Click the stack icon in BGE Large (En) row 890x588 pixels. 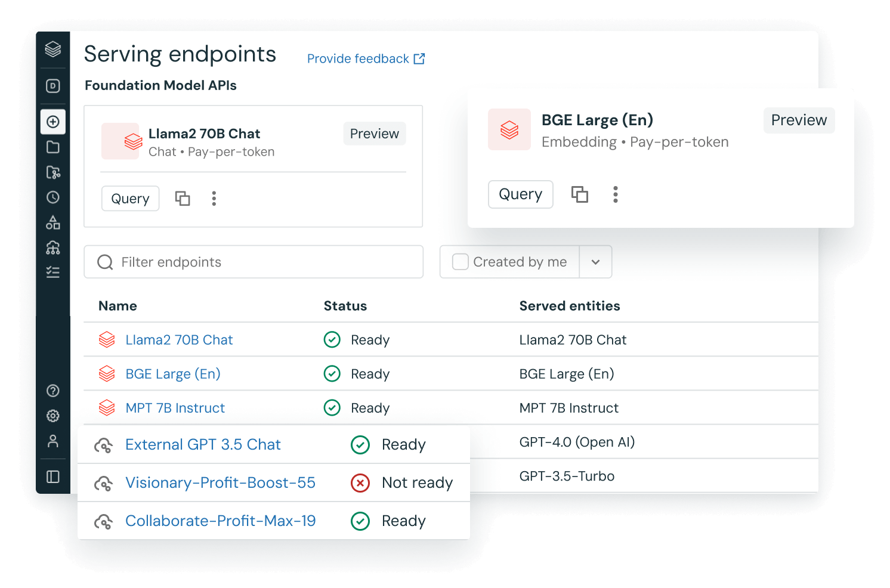click(x=107, y=374)
